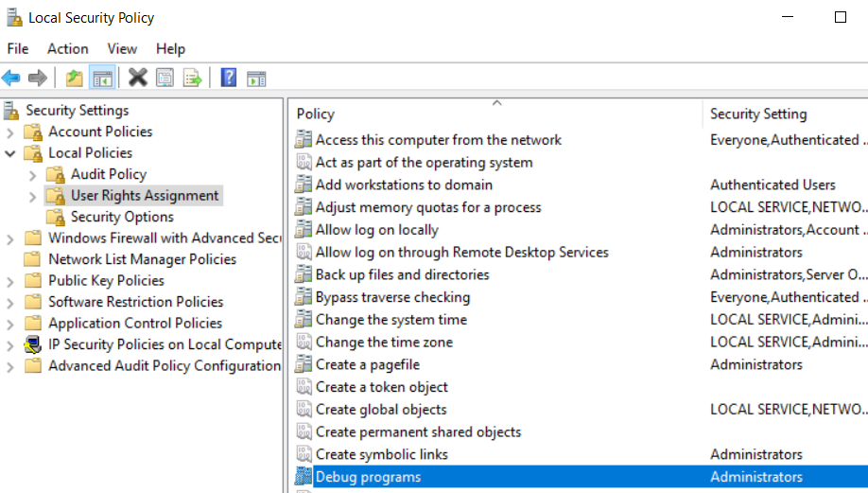Screen dimensions: 868x493
Task: Click the Export List toolbar icon
Action: (193, 78)
